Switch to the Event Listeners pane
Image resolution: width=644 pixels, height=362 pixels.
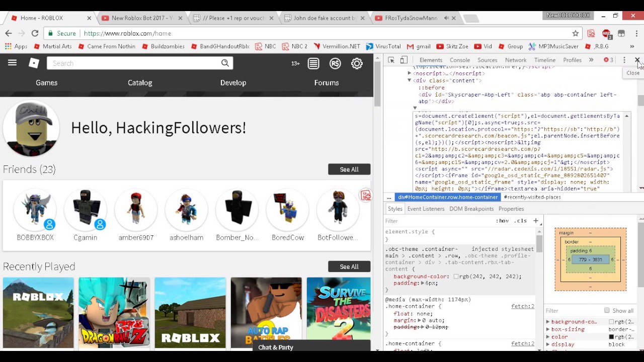point(426,209)
